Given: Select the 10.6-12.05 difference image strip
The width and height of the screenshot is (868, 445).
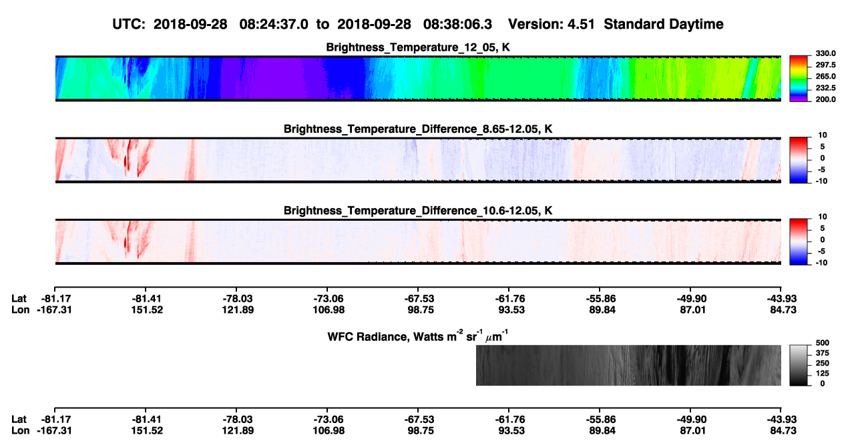Looking at the screenshot, I should pyautogui.click(x=418, y=241).
